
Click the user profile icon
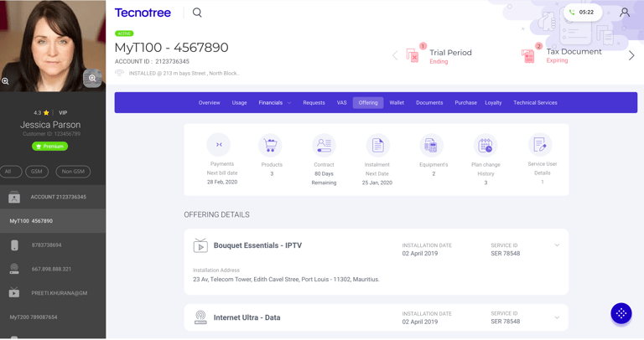pyautogui.click(x=625, y=13)
